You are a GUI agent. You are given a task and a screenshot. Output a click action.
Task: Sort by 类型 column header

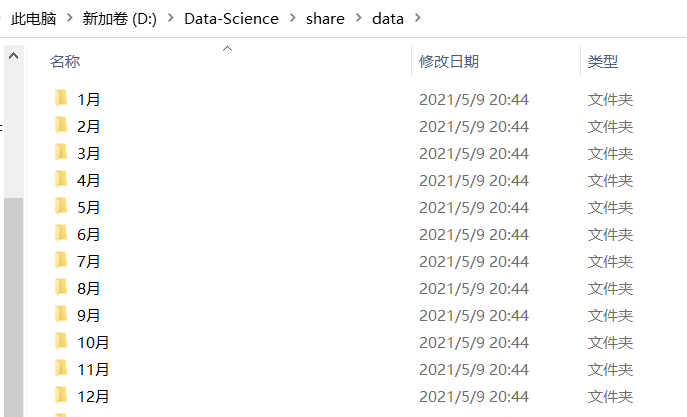[602, 61]
